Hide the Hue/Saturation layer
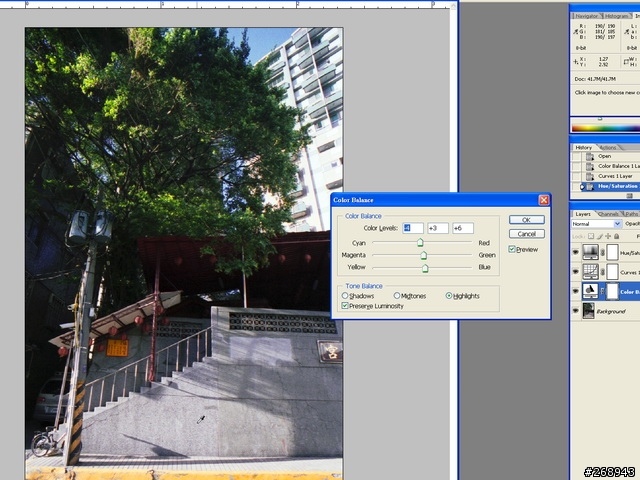The height and width of the screenshot is (480, 640). 576,252
